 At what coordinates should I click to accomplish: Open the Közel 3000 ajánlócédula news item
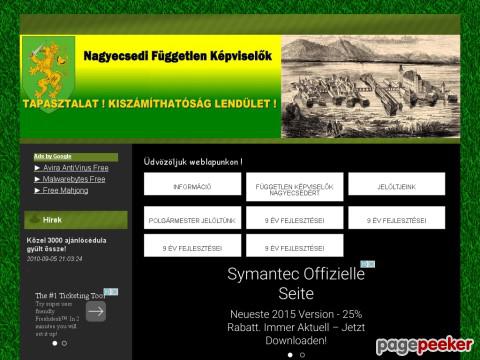coord(66,244)
